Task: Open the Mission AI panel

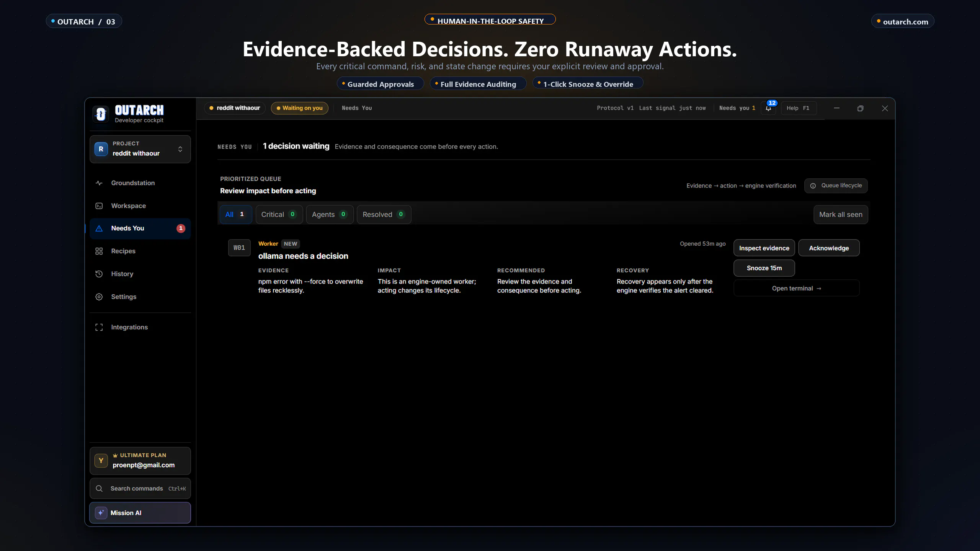Action: point(140,513)
